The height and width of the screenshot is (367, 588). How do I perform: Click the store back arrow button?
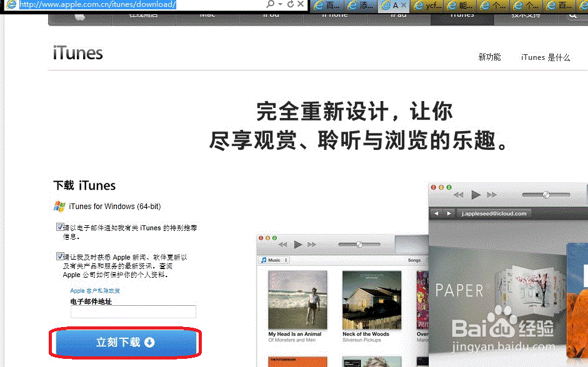click(436, 213)
